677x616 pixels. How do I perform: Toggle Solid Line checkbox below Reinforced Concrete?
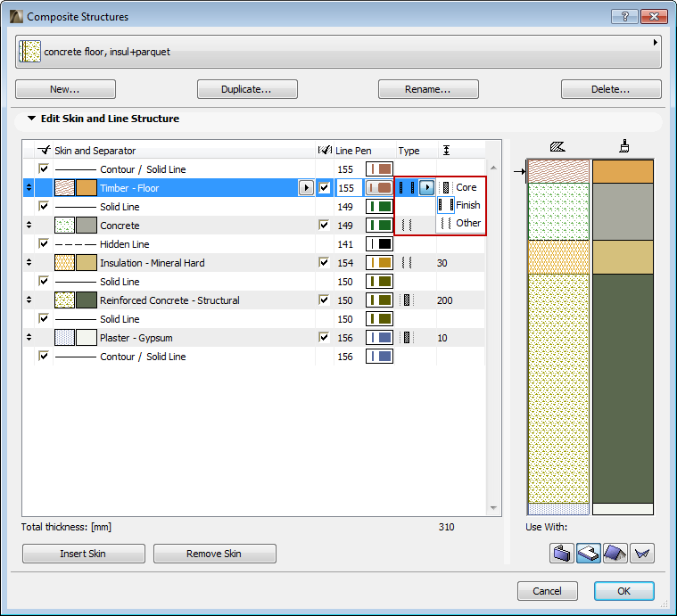coord(44,319)
